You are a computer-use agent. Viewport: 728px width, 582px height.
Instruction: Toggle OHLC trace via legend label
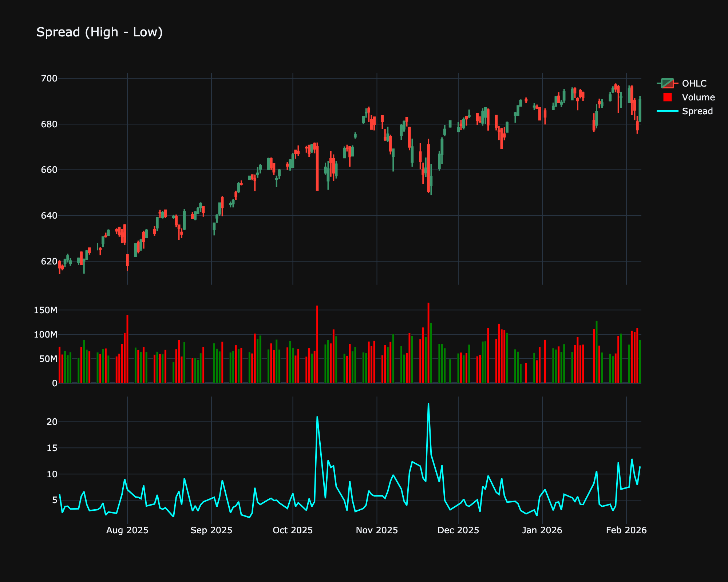[x=694, y=83]
